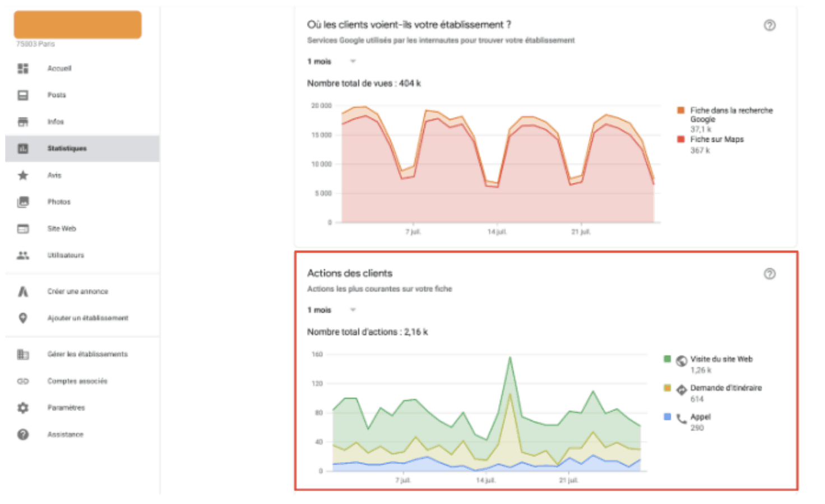Click the Où les clients voient-ils heading

click(x=409, y=25)
